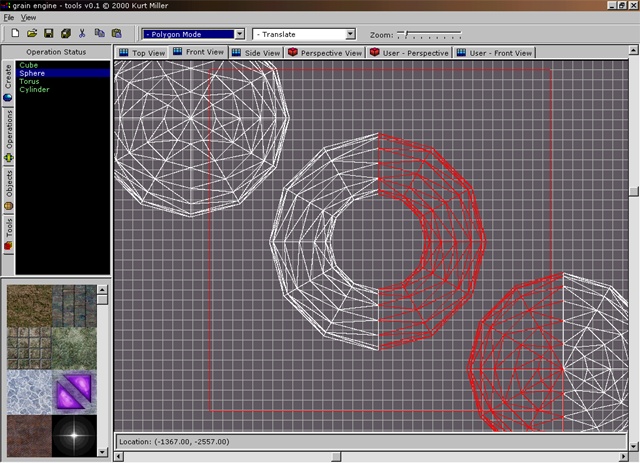This screenshot has width=640, height=463.
Task: Click the Location coordinates status bar
Action: (371, 441)
